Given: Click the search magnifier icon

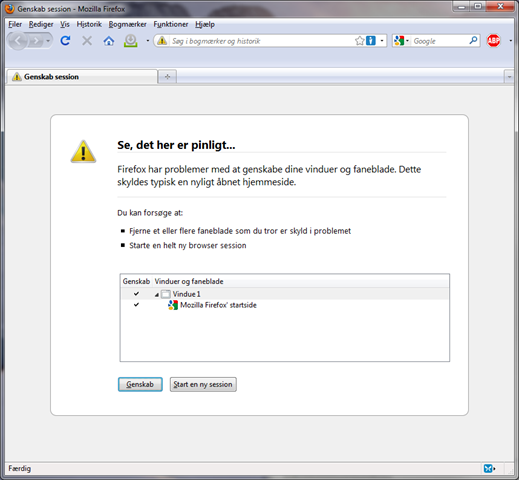Looking at the screenshot, I should [x=473, y=41].
